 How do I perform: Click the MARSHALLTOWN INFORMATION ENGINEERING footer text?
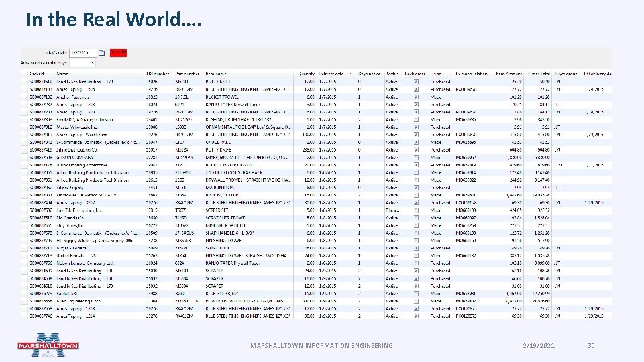[321, 346]
